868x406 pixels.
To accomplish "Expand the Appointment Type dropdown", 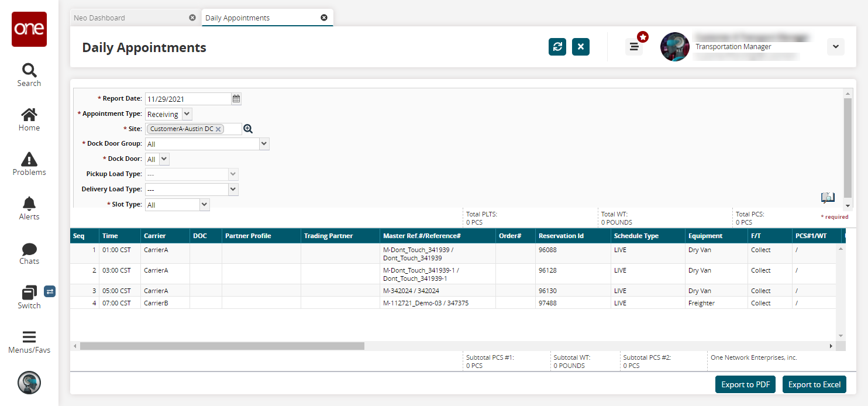I will 187,114.
